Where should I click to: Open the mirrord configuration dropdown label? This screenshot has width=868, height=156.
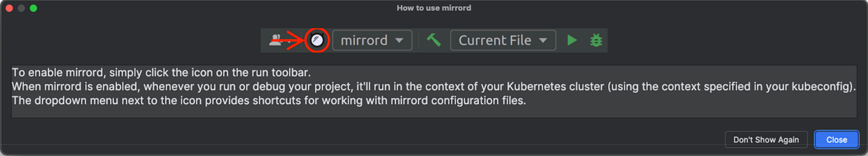(364, 41)
